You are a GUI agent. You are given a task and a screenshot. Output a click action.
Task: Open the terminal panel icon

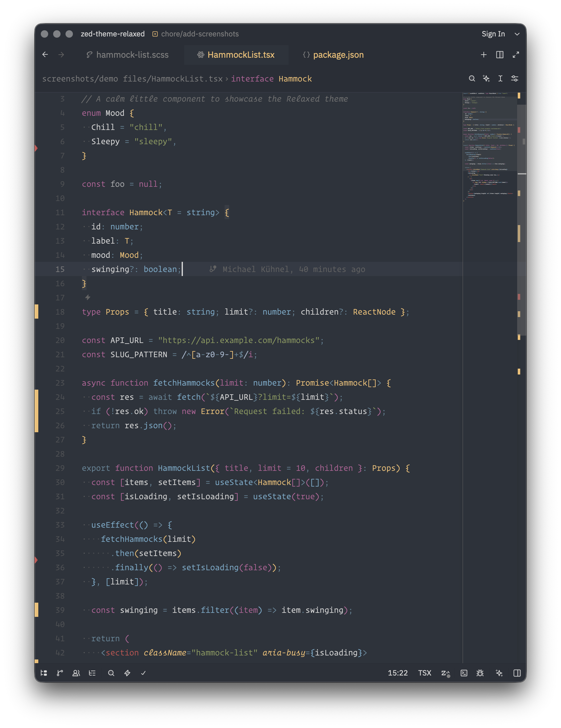pos(464,673)
